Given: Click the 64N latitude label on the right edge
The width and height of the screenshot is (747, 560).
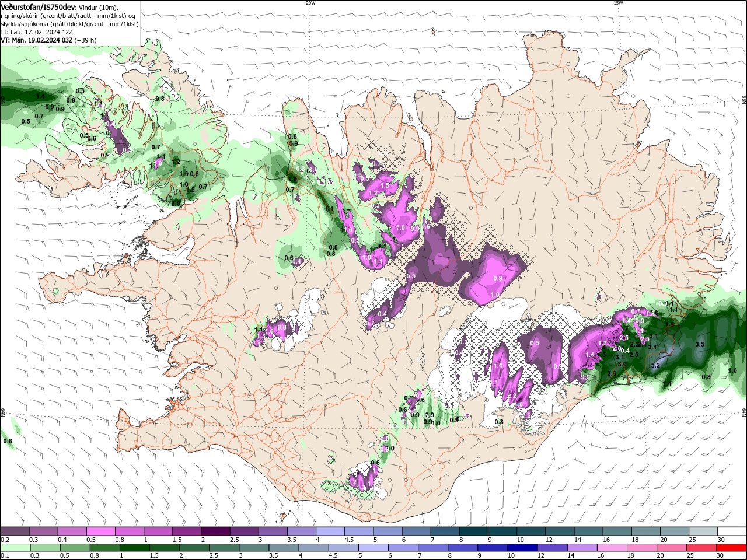Looking at the screenshot, I should pyautogui.click(x=744, y=412).
